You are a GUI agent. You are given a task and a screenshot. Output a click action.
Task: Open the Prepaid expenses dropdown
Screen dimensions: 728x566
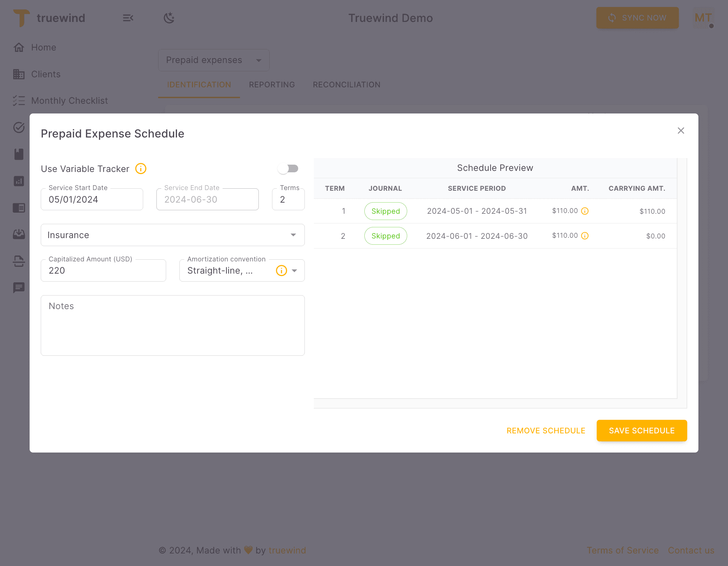pos(214,60)
